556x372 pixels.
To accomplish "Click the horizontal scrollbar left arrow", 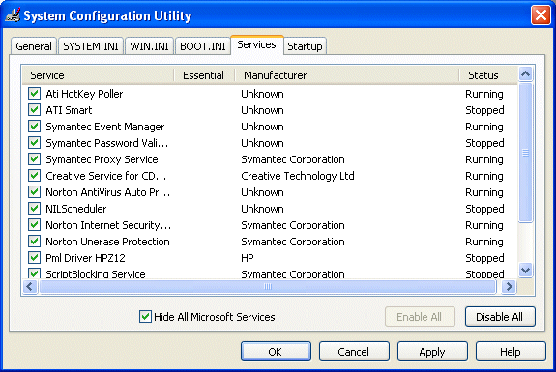I will tap(30, 287).
